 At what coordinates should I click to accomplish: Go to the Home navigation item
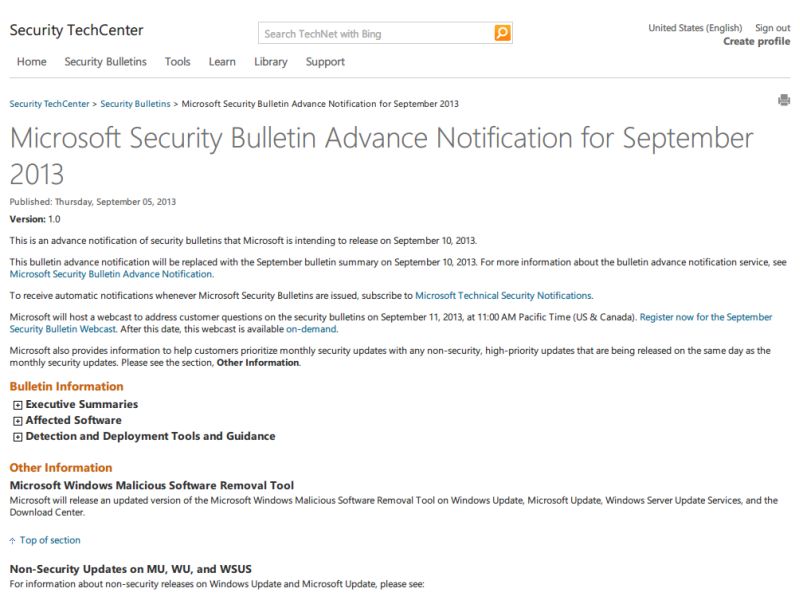(32, 62)
